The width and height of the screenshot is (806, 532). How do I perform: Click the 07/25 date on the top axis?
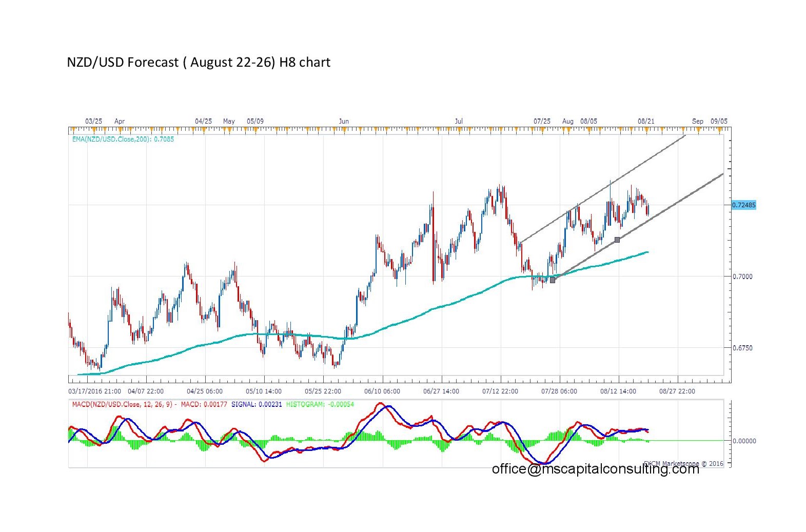coord(542,121)
